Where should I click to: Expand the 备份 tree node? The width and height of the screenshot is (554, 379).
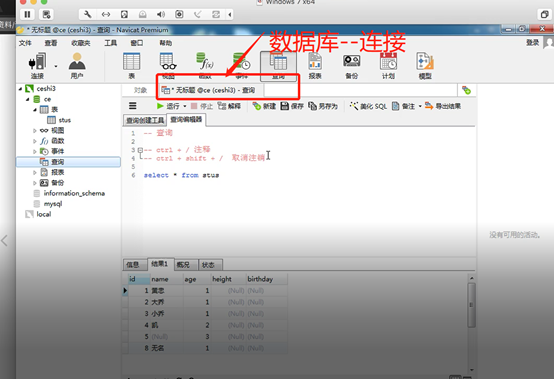point(35,183)
